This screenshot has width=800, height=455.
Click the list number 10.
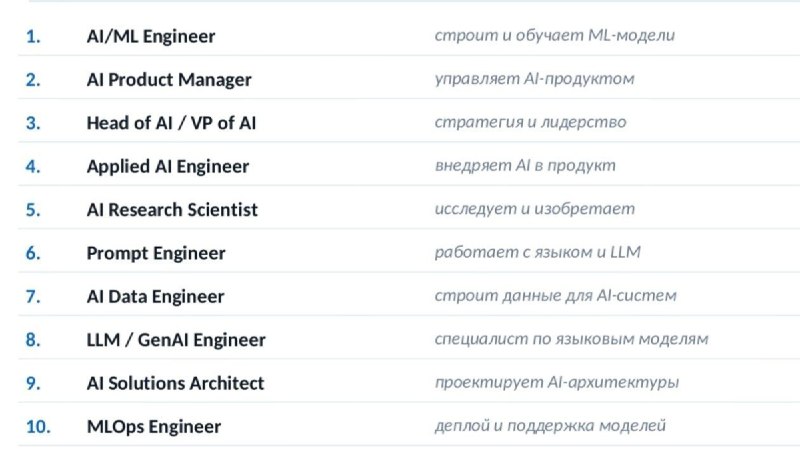[x=38, y=426]
